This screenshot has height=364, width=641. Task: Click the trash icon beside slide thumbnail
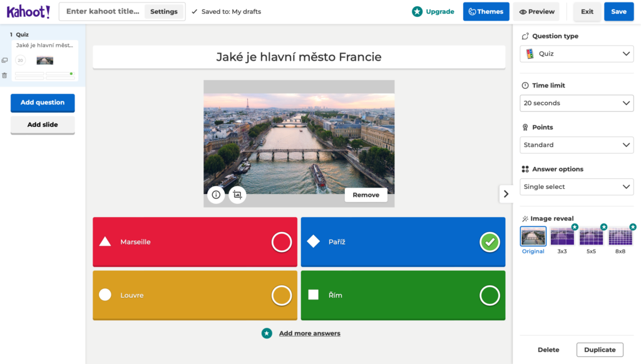[x=5, y=75]
